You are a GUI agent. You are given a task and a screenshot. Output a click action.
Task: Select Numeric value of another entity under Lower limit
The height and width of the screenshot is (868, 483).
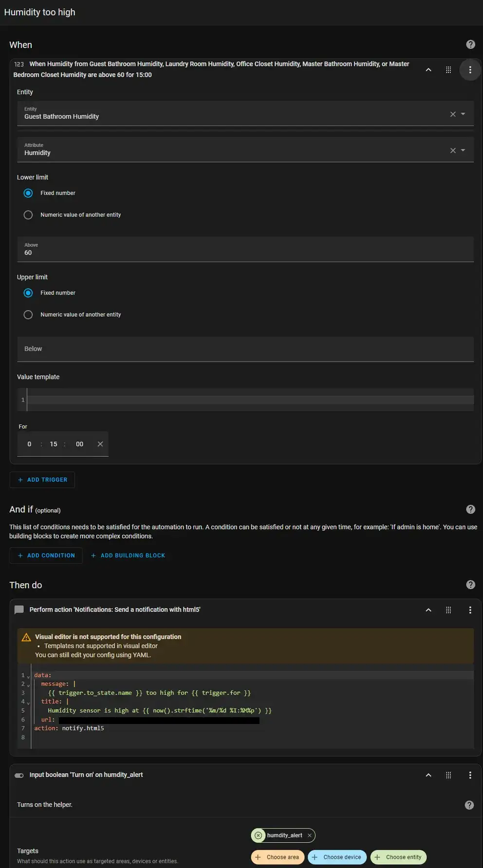[x=28, y=215]
